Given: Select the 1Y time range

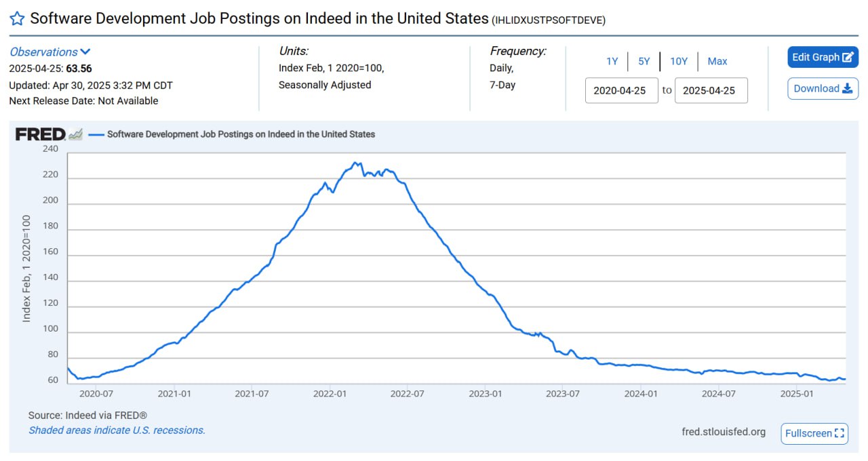Looking at the screenshot, I should (612, 61).
